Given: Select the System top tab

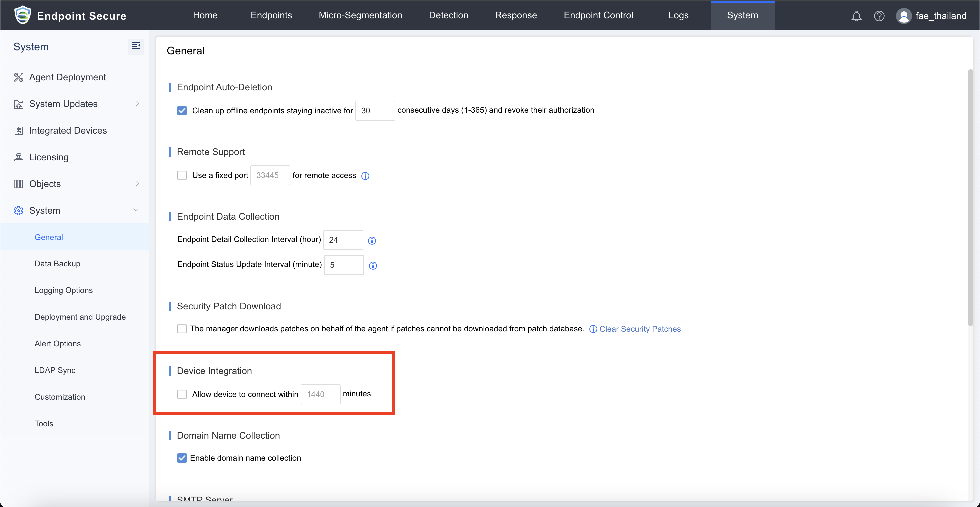Looking at the screenshot, I should click(x=742, y=15).
